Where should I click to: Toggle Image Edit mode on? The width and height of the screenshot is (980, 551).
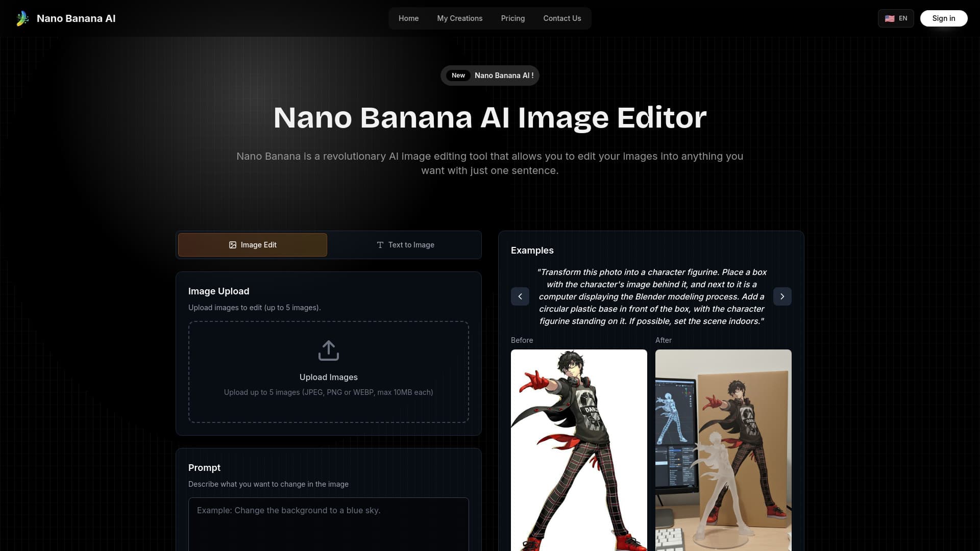252,245
